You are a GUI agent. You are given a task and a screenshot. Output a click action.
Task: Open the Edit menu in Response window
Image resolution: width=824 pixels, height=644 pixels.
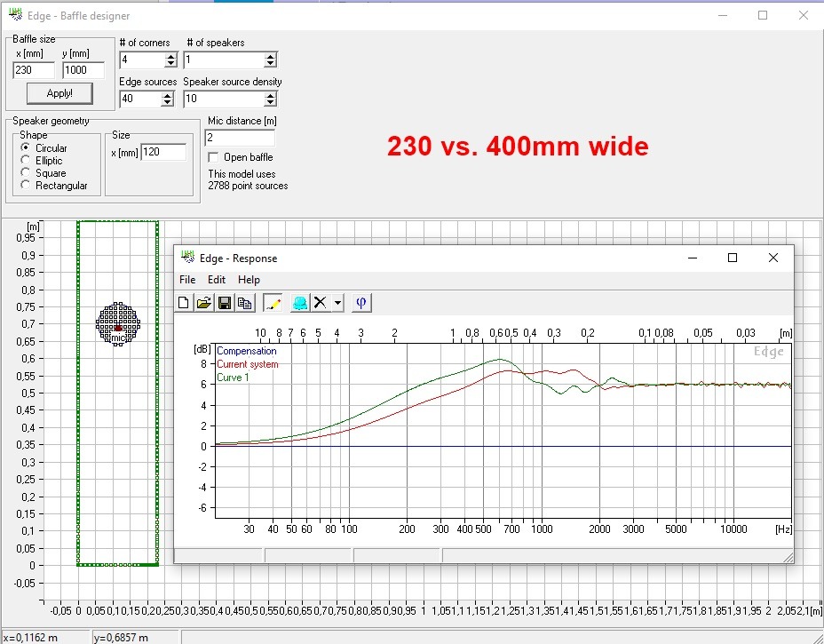pyautogui.click(x=217, y=280)
